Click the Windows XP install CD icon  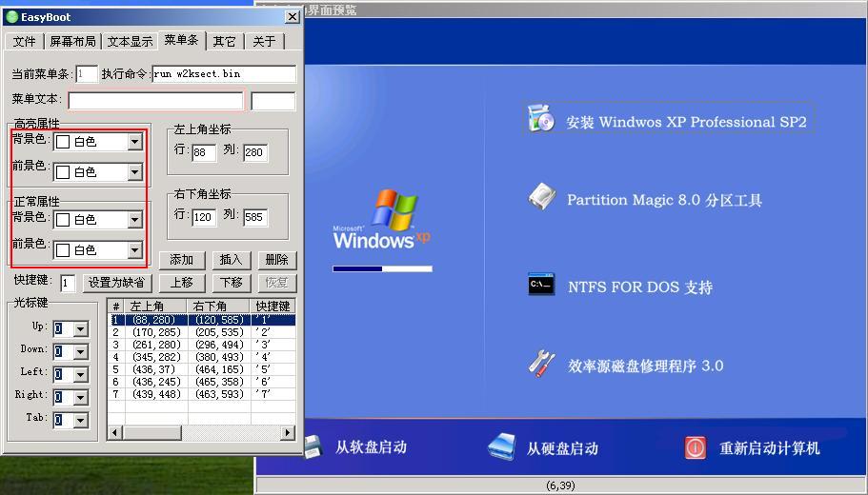click(x=541, y=118)
